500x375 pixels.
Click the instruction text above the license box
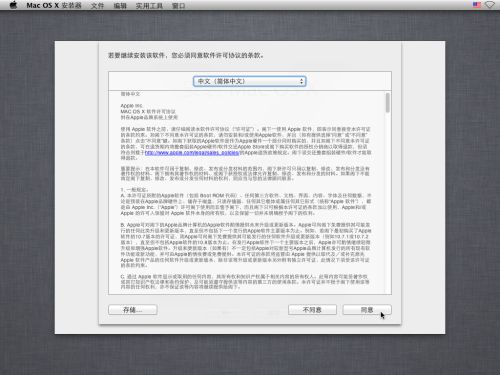(186, 55)
